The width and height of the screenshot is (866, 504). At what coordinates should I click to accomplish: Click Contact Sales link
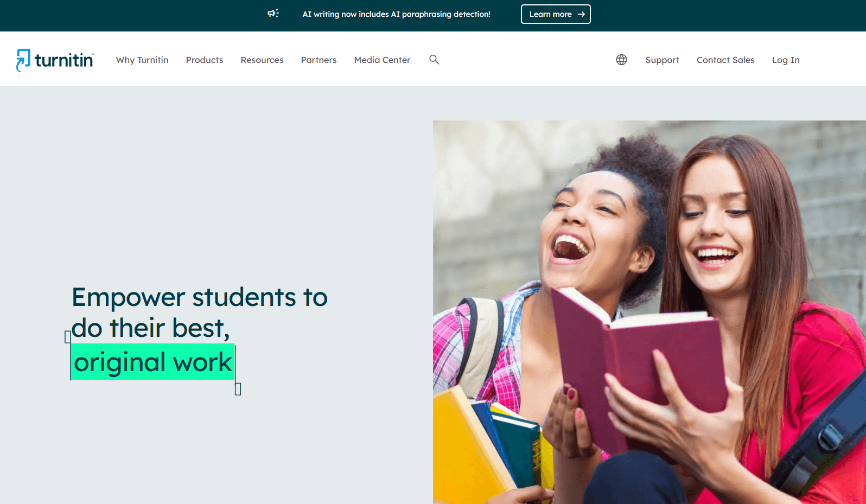(725, 60)
